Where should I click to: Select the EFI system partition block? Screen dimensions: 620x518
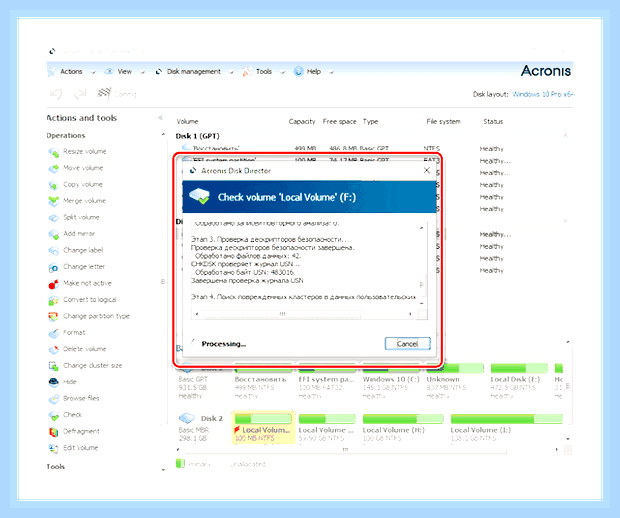327,379
